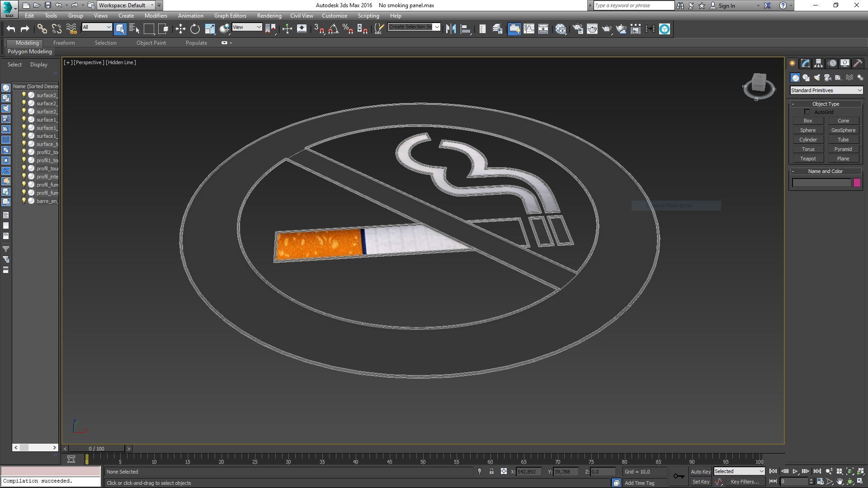This screenshot has width=868, height=488.
Task: Click the keyword search field
Action: point(633,5)
